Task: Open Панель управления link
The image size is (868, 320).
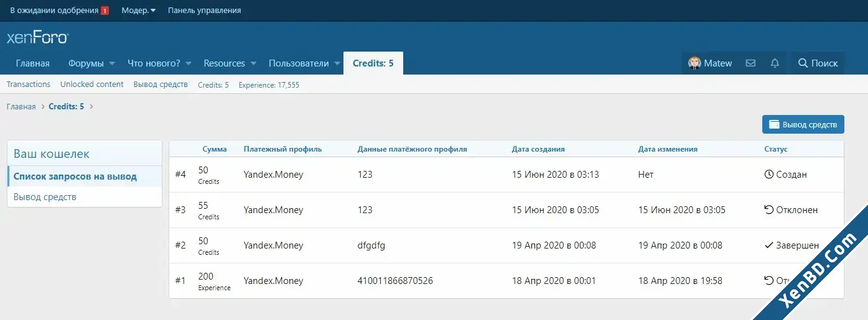Action: tap(204, 11)
